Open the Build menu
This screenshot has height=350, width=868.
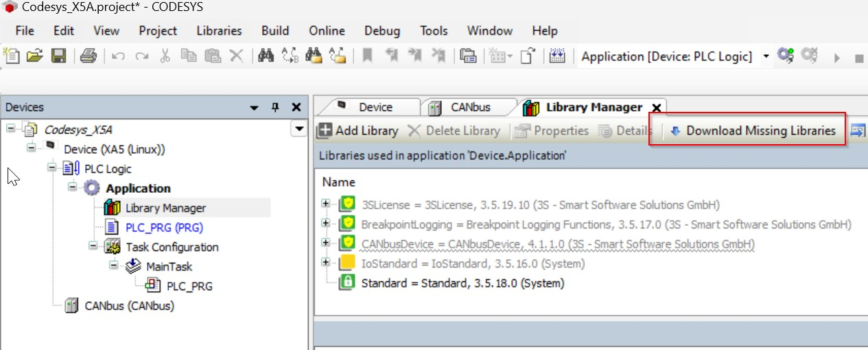(x=275, y=31)
